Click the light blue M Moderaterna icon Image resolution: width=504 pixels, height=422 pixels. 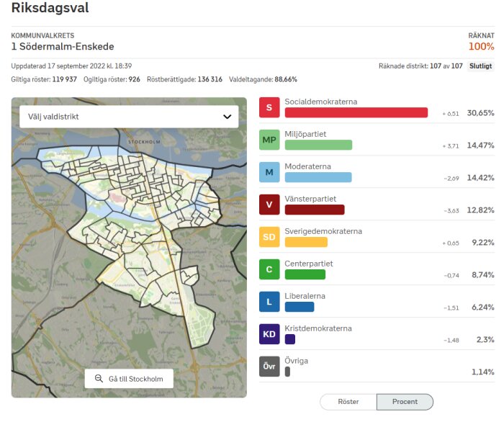(269, 172)
